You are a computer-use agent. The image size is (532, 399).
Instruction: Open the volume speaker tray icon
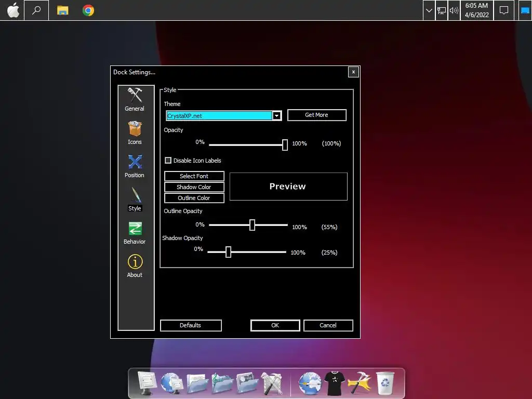pyautogui.click(x=454, y=10)
